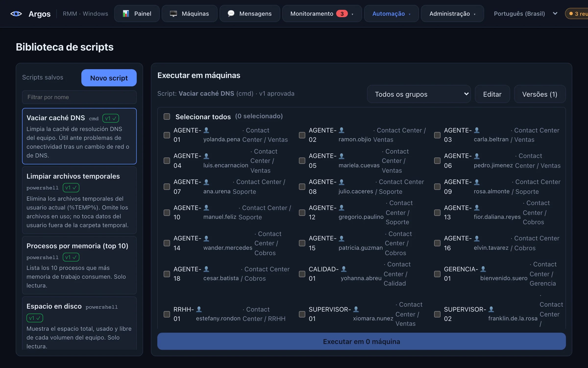
Task: Check the SUPERVISOR-01 checkbox
Action: pyautogui.click(x=302, y=314)
